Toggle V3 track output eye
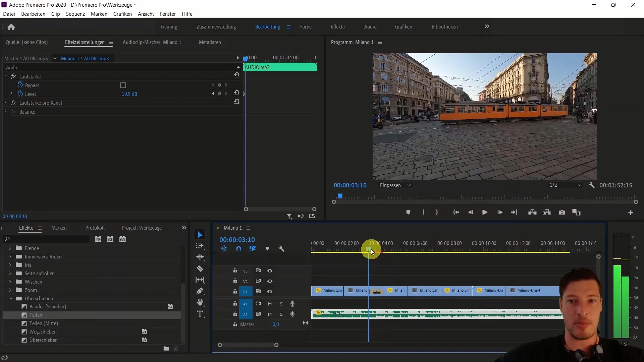The image size is (644, 362). click(x=270, y=271)
